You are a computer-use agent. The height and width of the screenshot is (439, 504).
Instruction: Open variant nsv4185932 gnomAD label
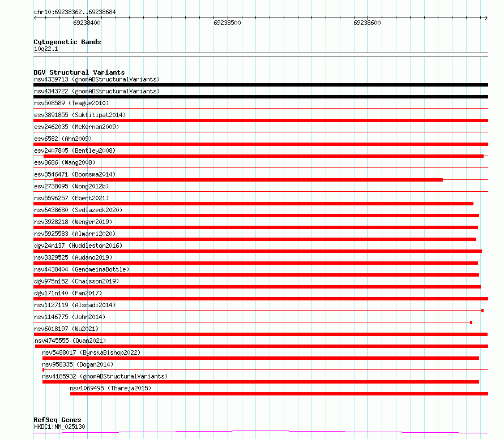105,376
